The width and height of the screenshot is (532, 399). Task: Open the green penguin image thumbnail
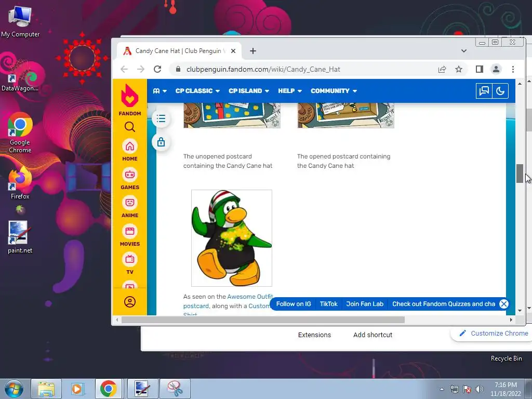click(232, 238)
